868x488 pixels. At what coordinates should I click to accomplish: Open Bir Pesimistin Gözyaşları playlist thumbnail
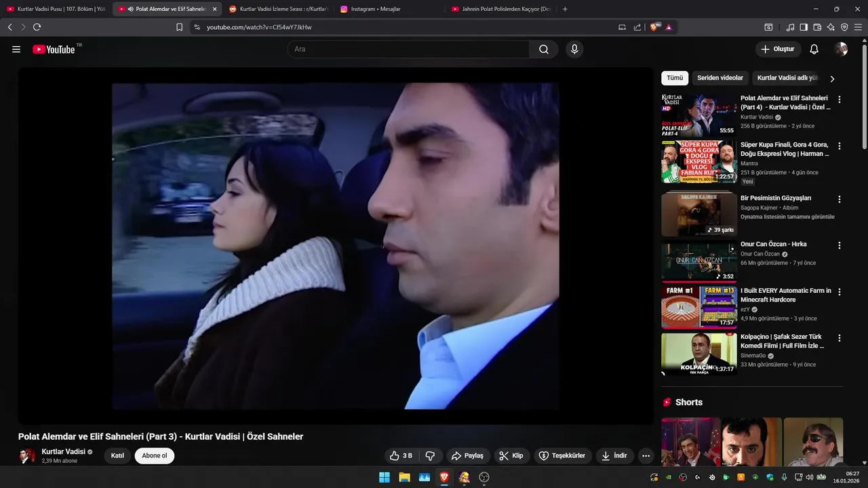[699, 213]
